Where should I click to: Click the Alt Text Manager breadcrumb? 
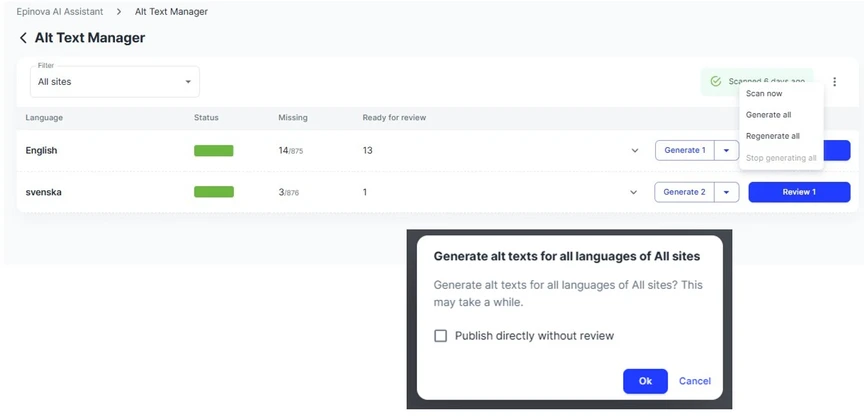[171, 12]
